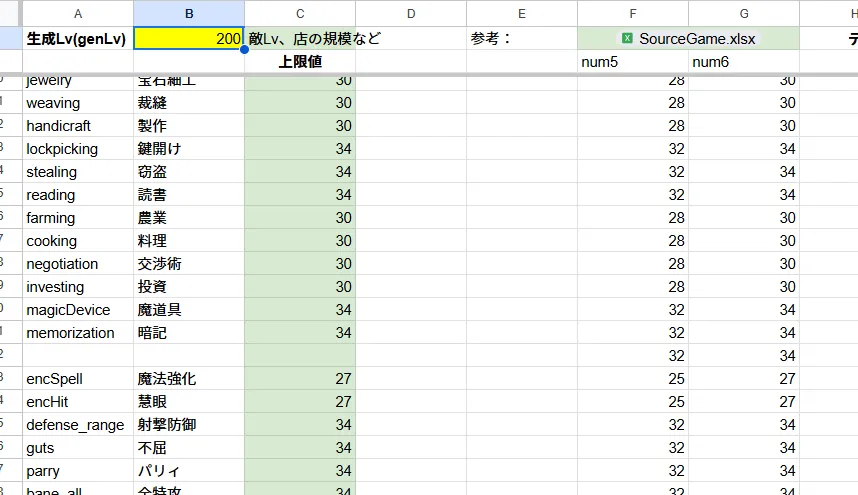The width and height of the screenshot is (858, 495).
Task: Select the num6 header cell
Action: [x=743, y=62]
